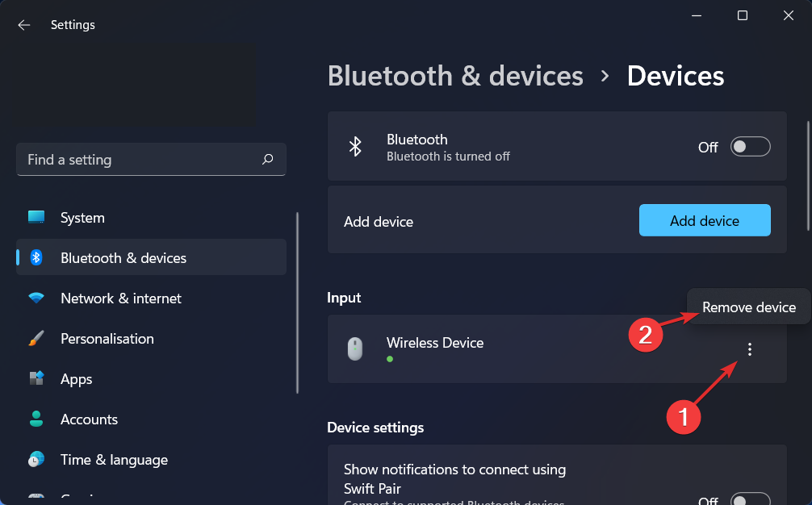Turn on the Bluetooth toggle
The image size is (812, 505).
click(x=750, y=146)
